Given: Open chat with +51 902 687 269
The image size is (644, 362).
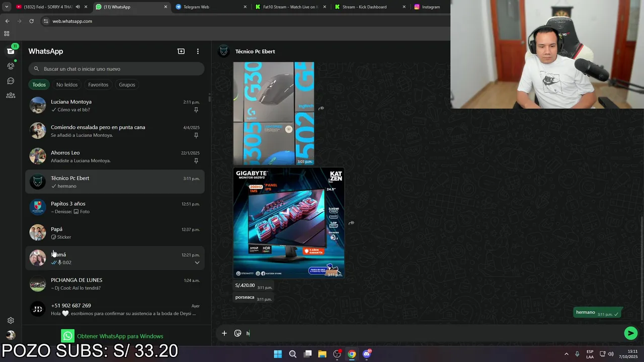Looking at the screenshot, I should click(115, 309).
